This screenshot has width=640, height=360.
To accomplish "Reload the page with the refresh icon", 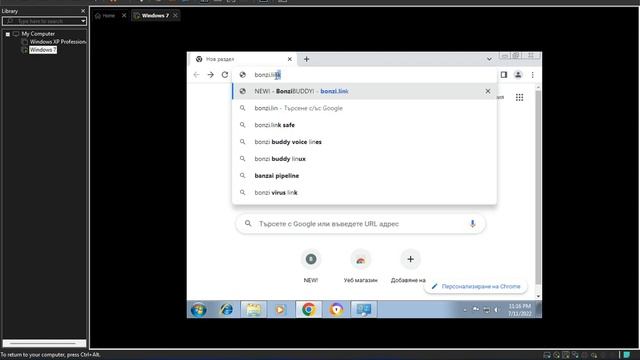I will pyautogui.click(x=225, y=75).
